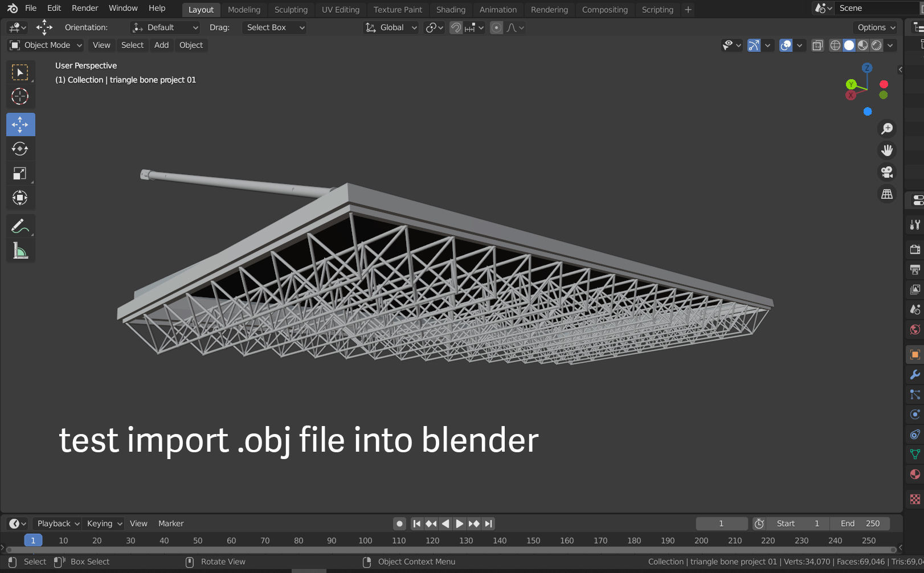Image resolution: width=924 pixels, height=573 pixels.
Task: Switch viewport to Wireframe shading
Action: coord(835,46)
